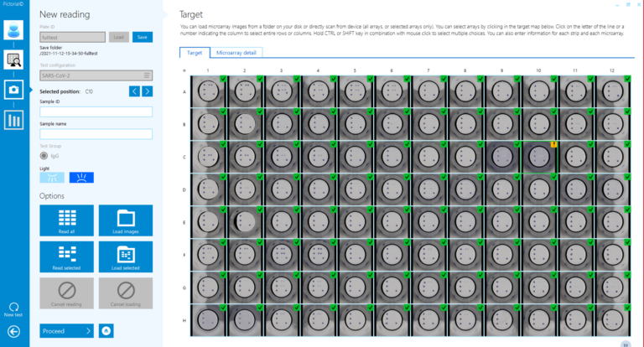Open the plate inspection sidebar icon
The width and height of the screenshot is (644, 347).
coord(13,60)
